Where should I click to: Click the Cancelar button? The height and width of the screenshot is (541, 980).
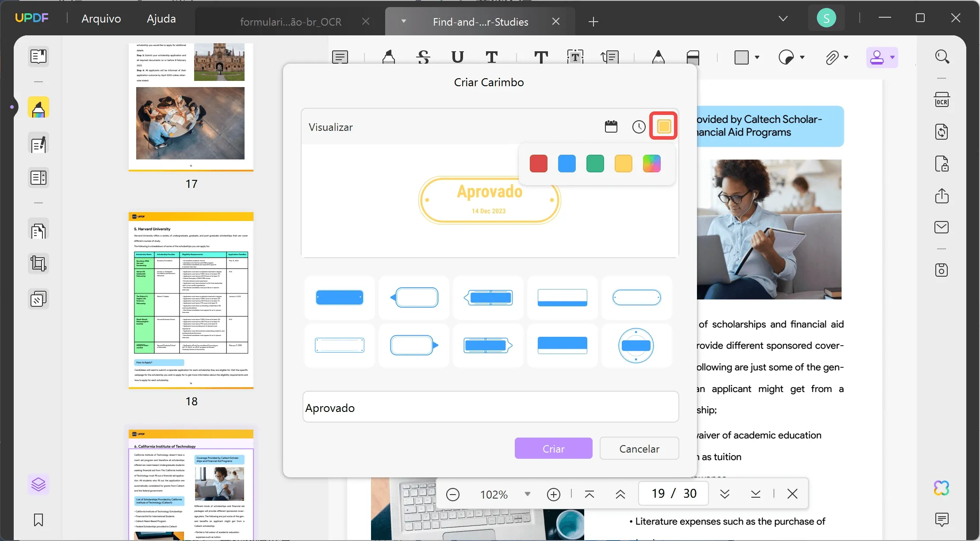639,448
